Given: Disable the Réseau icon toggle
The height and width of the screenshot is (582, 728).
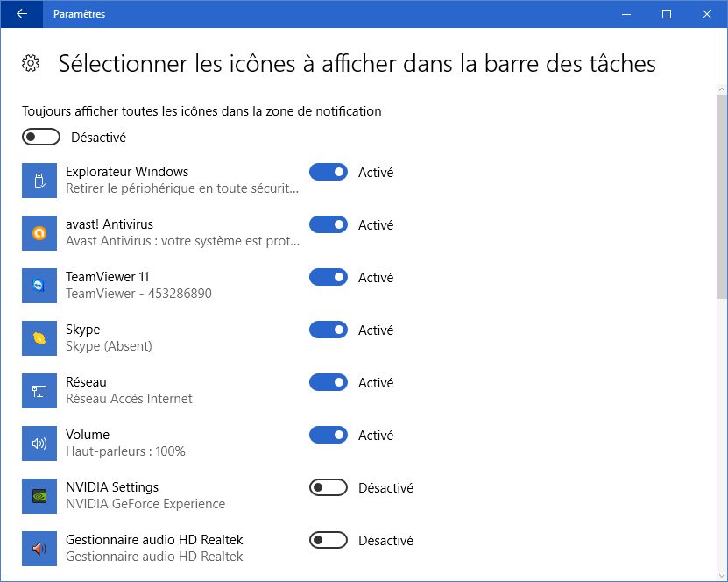Looking at the screenshot, I should (329, 382).
